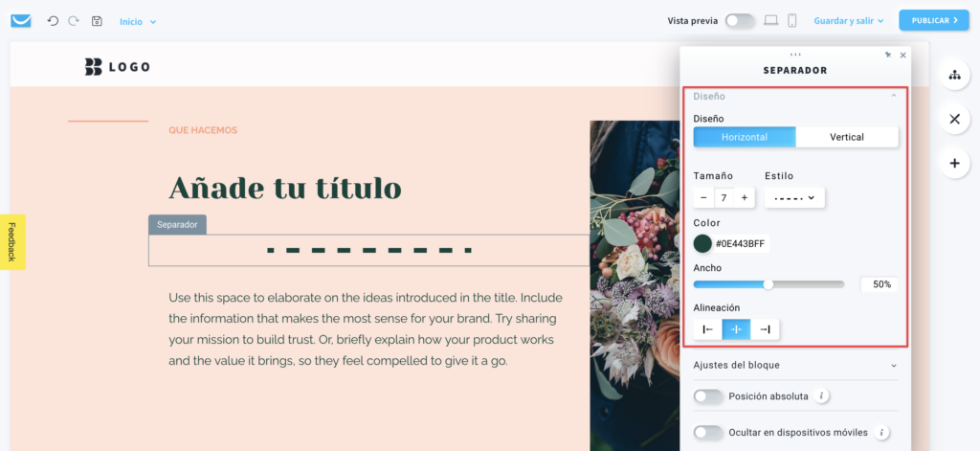This screenshot has height=451, width=980.
Task: Undo the last change
Action: [x=54, y=21]
